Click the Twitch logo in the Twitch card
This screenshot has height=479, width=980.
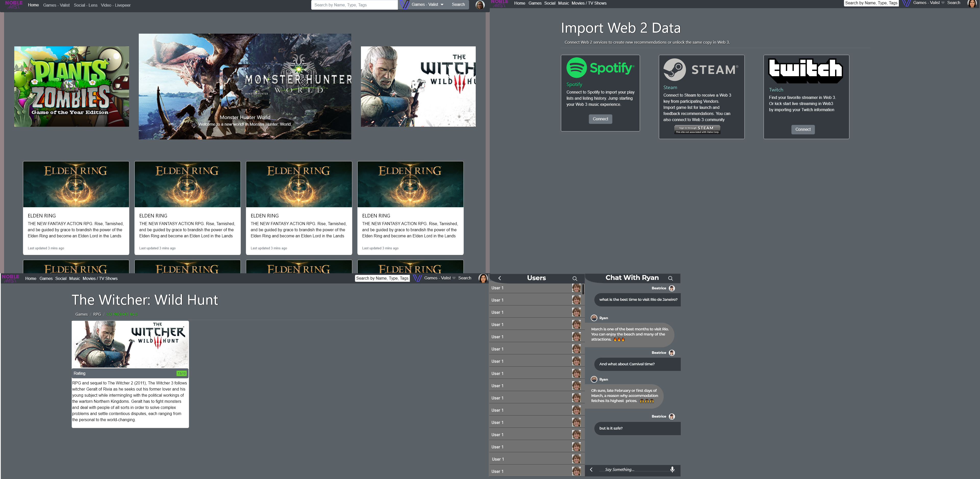tap(805, 71)
